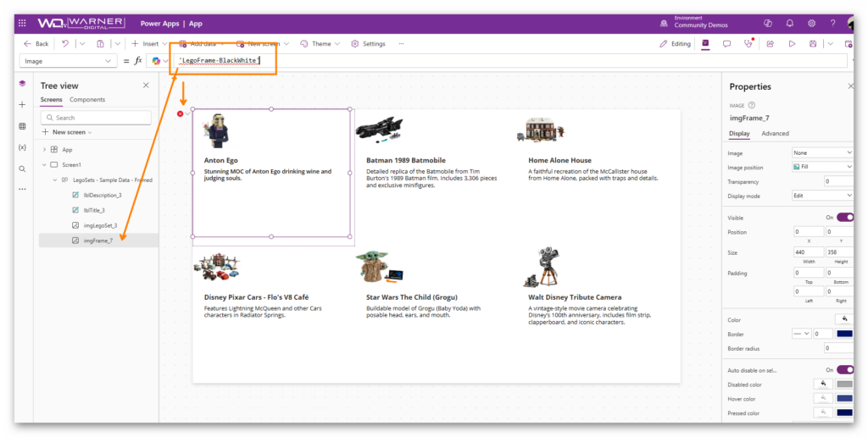Open Settings in the command bar

[x=368, y=44]
